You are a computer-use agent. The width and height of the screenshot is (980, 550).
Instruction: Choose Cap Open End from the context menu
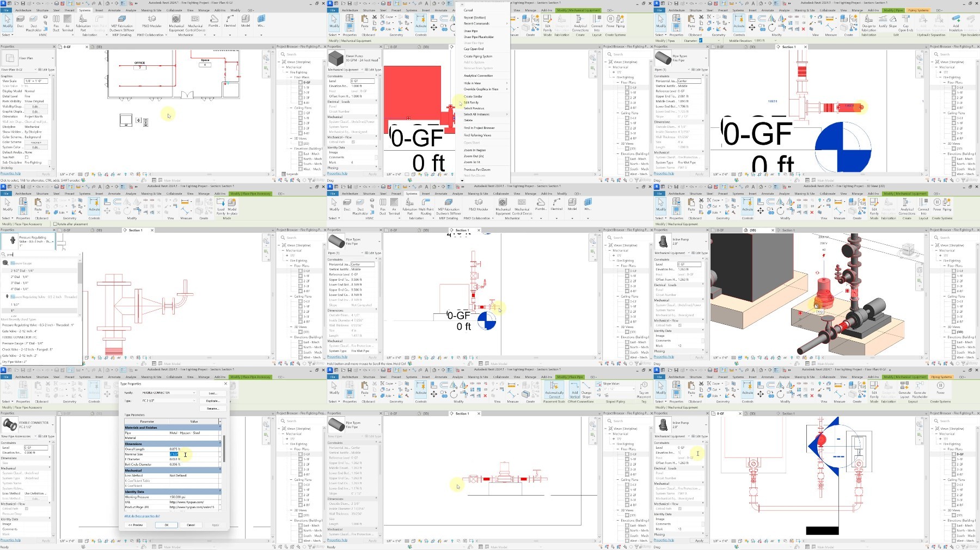pos(474,49)
